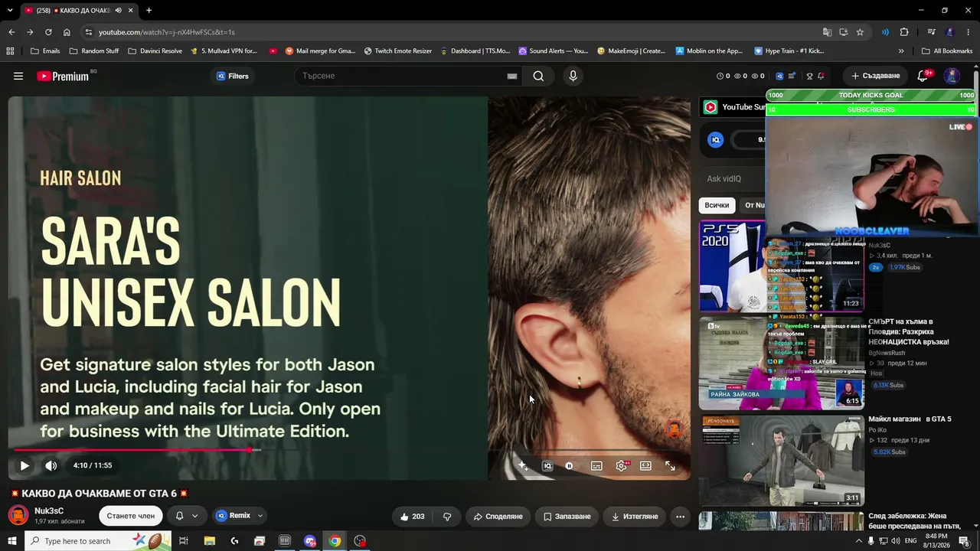Image resolution: width=980 pixels, height=551 pixels.
Task: Open the on-screen keyboard in search box
Action: click(x=512, y=76)
